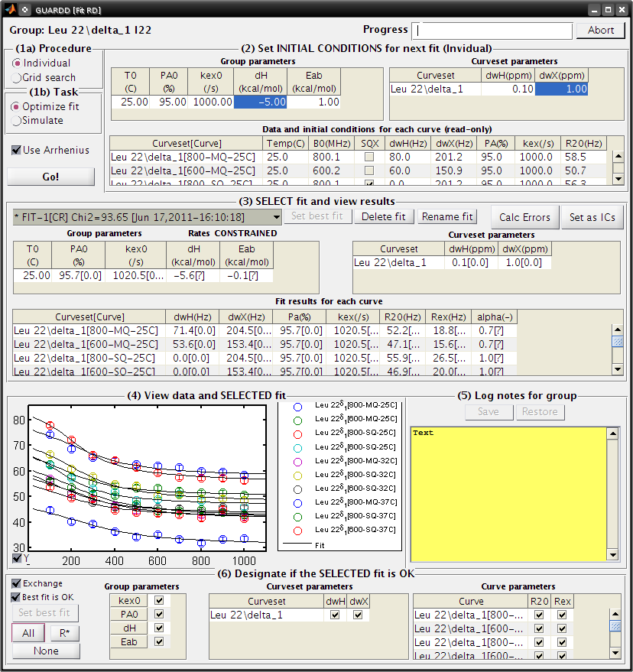Screen dimensions: 633x672
Task: Start the fit with Go! button
Action: pos(50,177)
